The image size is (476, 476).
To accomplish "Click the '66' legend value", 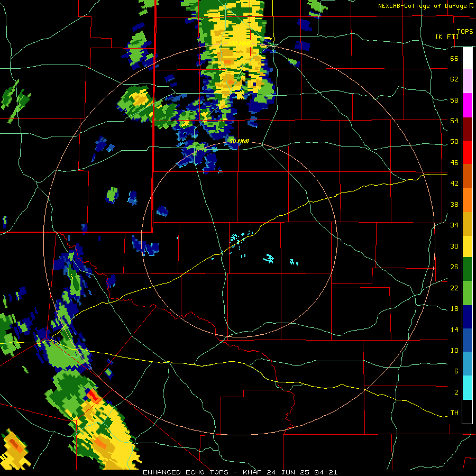I will (454, 58).
